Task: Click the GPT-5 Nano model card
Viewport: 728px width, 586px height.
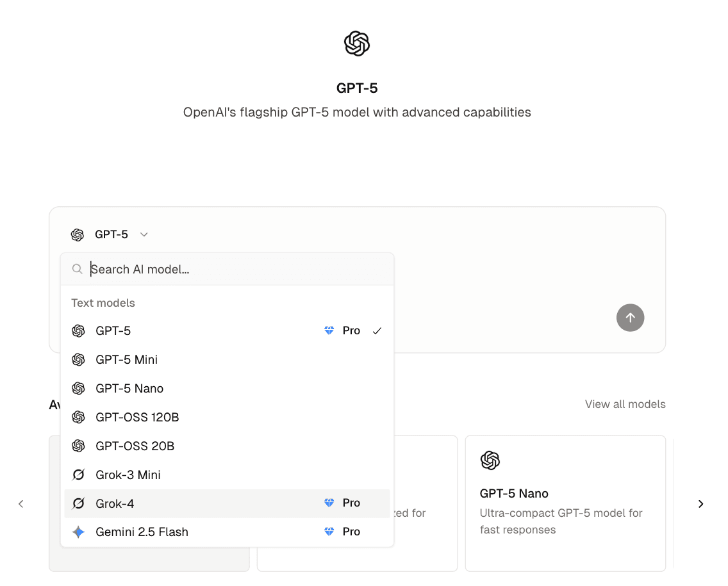Action: 565,503
